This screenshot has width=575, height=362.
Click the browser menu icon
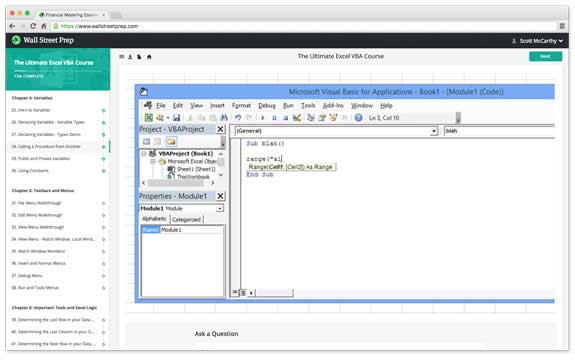[562, 26]
